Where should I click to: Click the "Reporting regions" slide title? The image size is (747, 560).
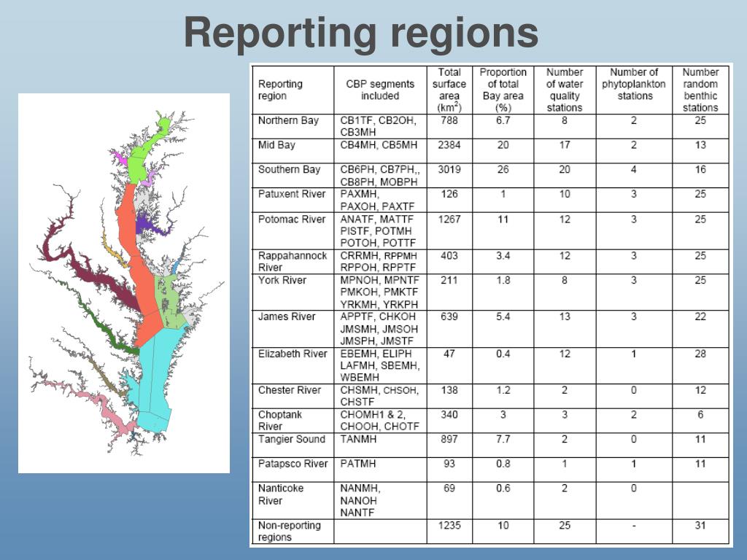(361, 33)
